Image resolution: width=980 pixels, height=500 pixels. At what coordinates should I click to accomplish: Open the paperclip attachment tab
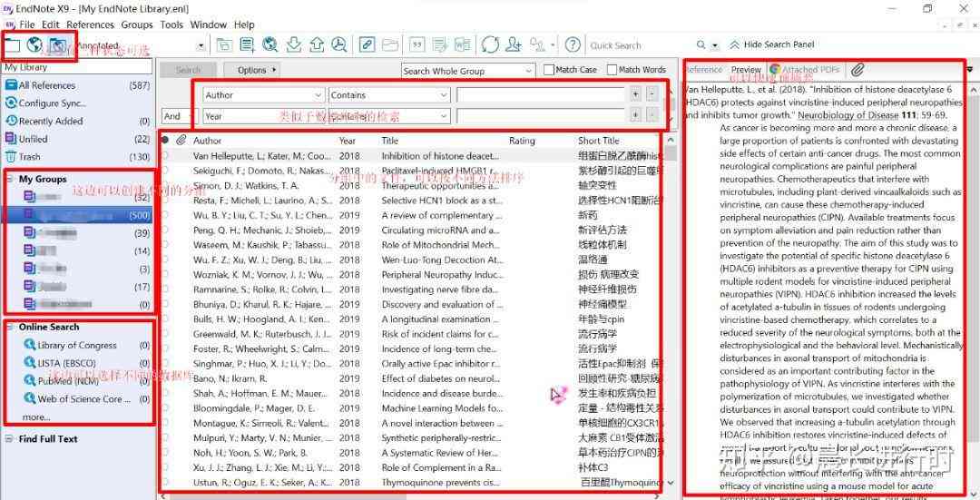click(x=858, y=69)
